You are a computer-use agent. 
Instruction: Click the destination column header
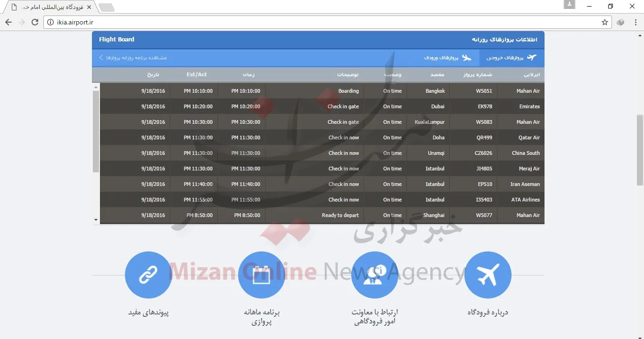(438, 74)
